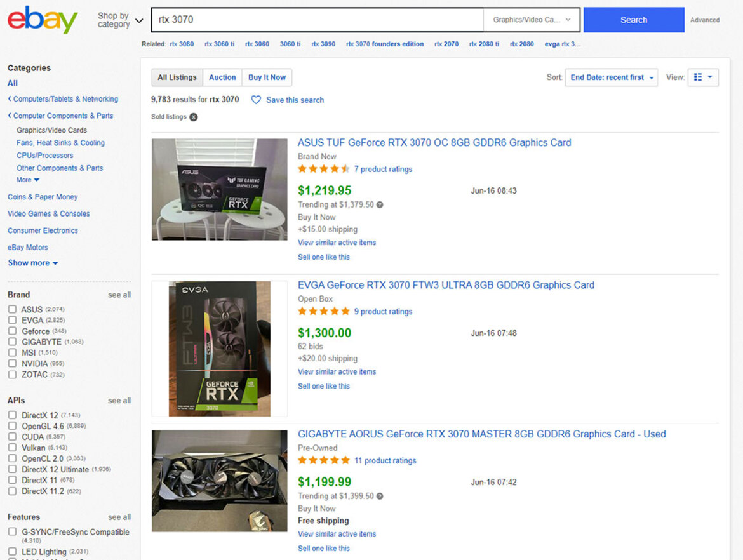
Task: Click Save this search link
Action: pyautogui.click(x=295, y=100)
